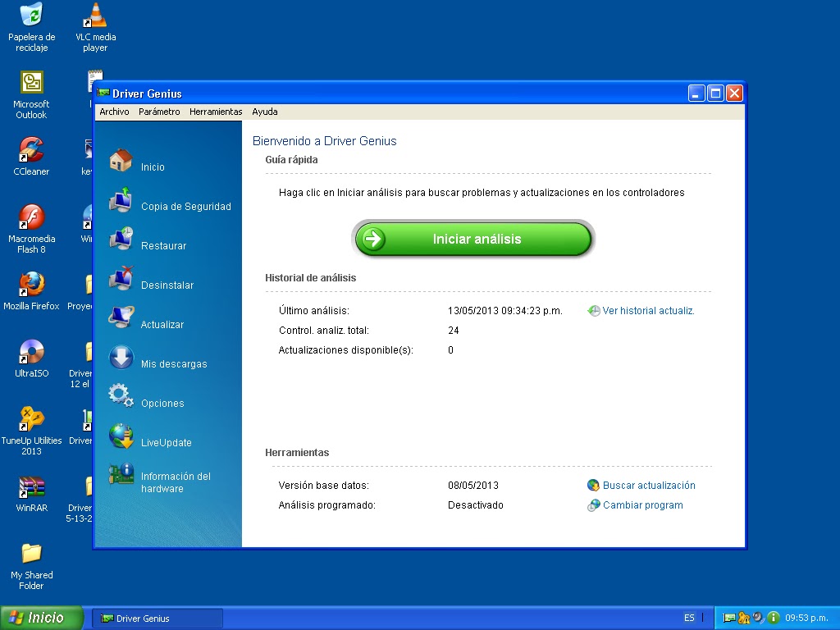Open the Herramientas menu

tap(216, 112)
